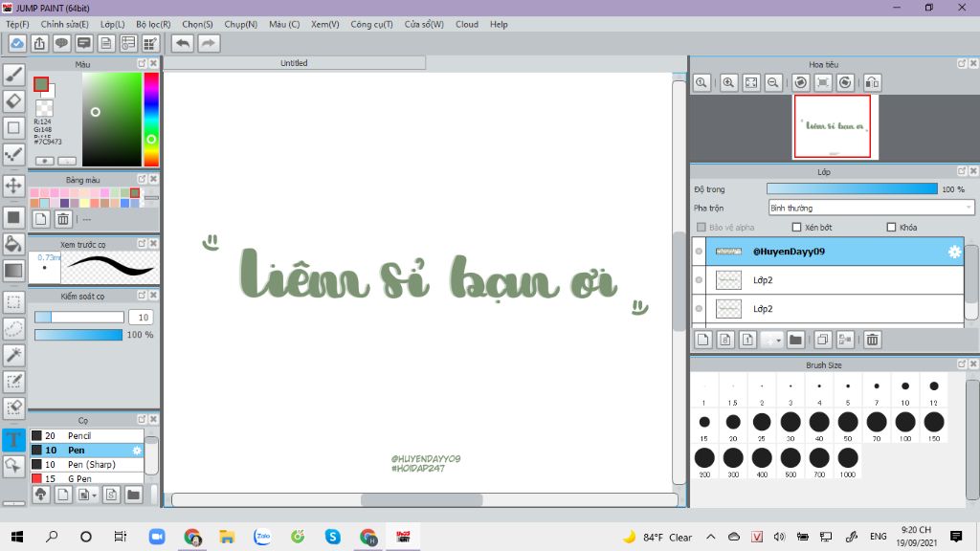980x551 pixels.
Task: Select the G Pen brush
Action: pos(87,478)
